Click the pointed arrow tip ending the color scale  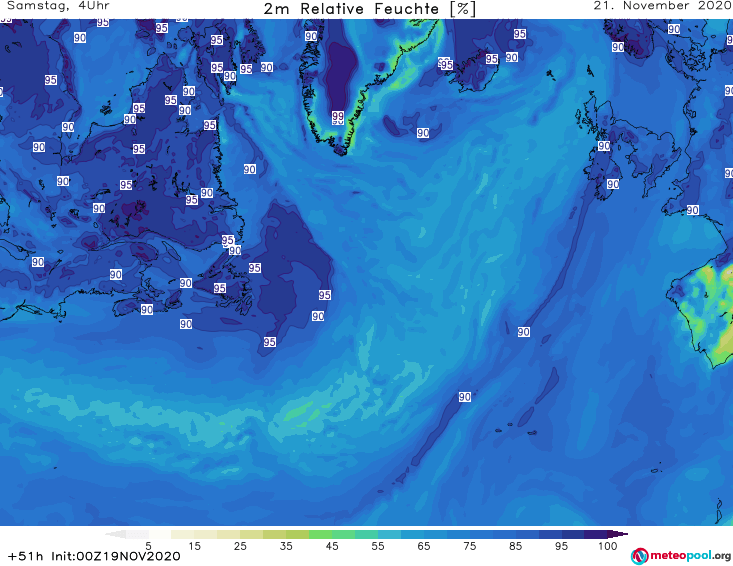pyautogui.click(x=618, y=534)
